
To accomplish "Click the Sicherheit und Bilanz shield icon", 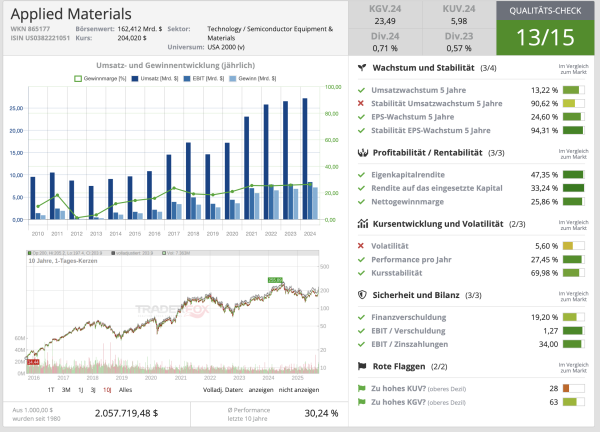I will [x=362, y=295].
